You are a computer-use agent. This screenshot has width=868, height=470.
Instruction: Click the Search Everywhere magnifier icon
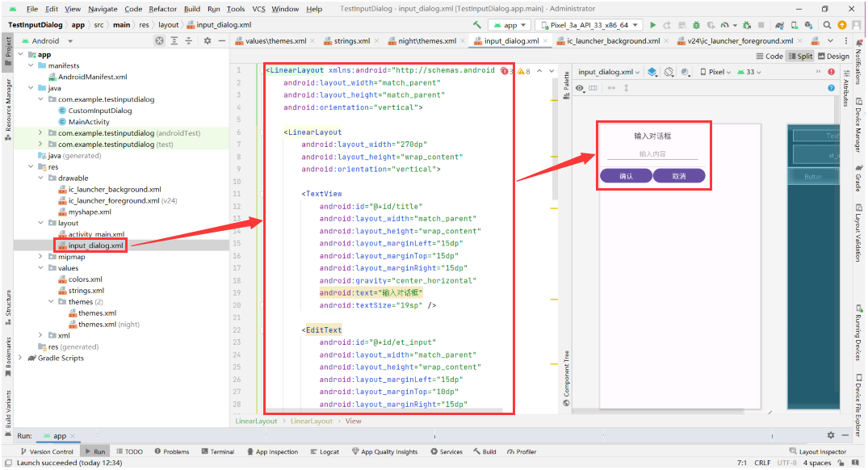(827, 25)
